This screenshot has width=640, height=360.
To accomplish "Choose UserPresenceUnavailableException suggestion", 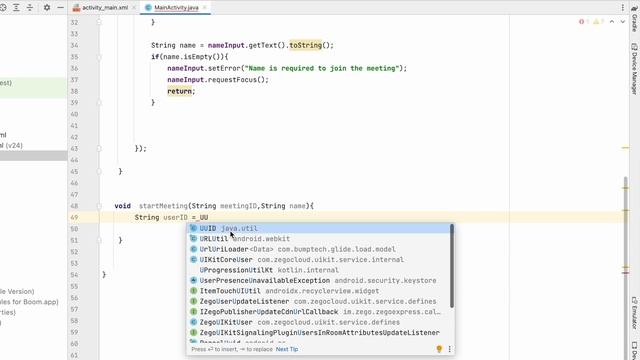I will [x=319, y=280].
